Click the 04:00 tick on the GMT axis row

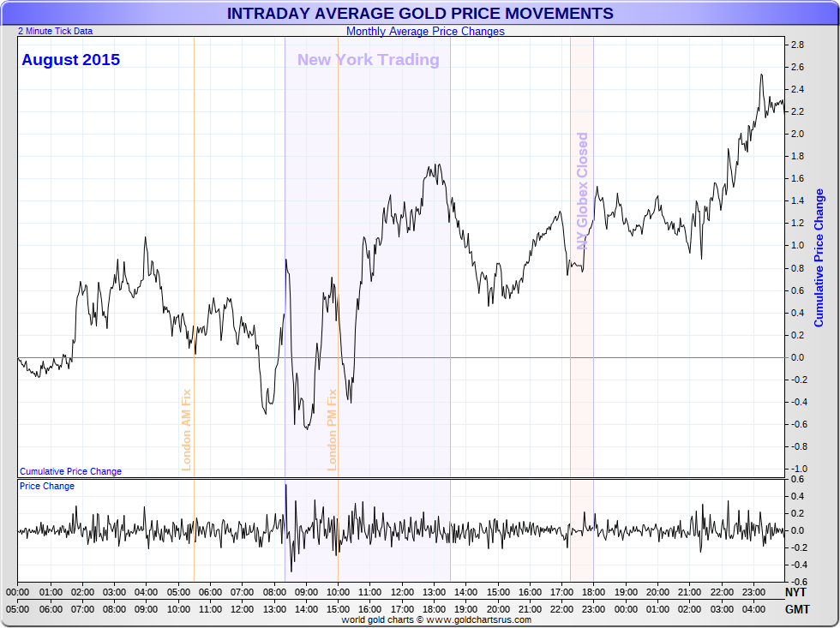(x=753, y=609)
